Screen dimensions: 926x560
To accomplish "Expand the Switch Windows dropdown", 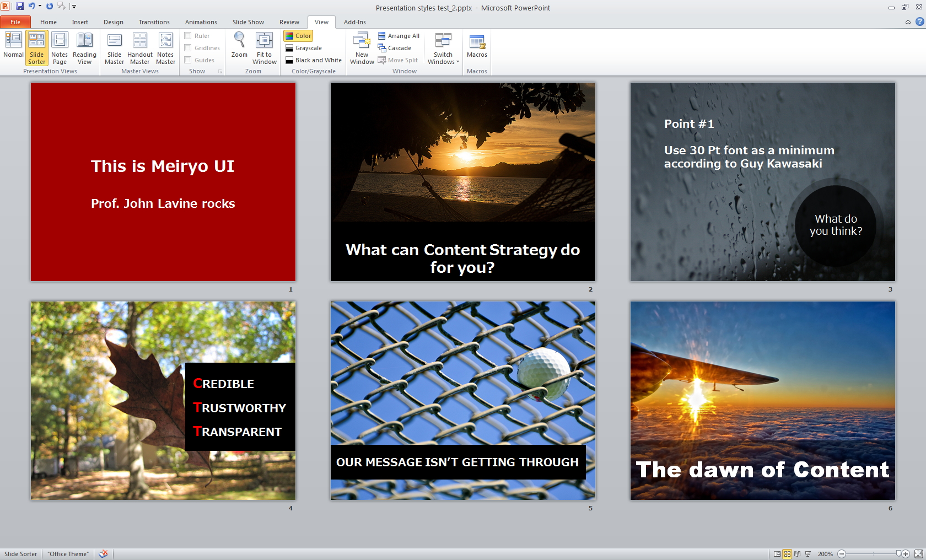I will point(443,48).
